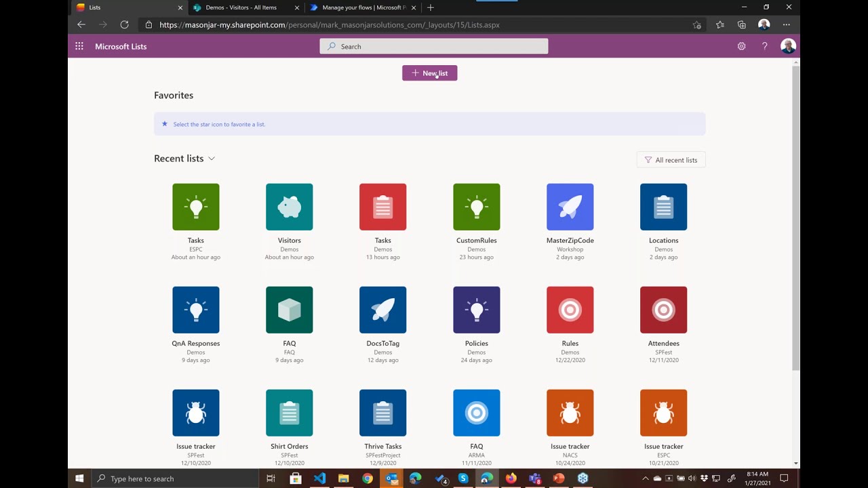The image size is (868, 488).
Task: Open the Help question mark icon
Action: coord(764,46)
